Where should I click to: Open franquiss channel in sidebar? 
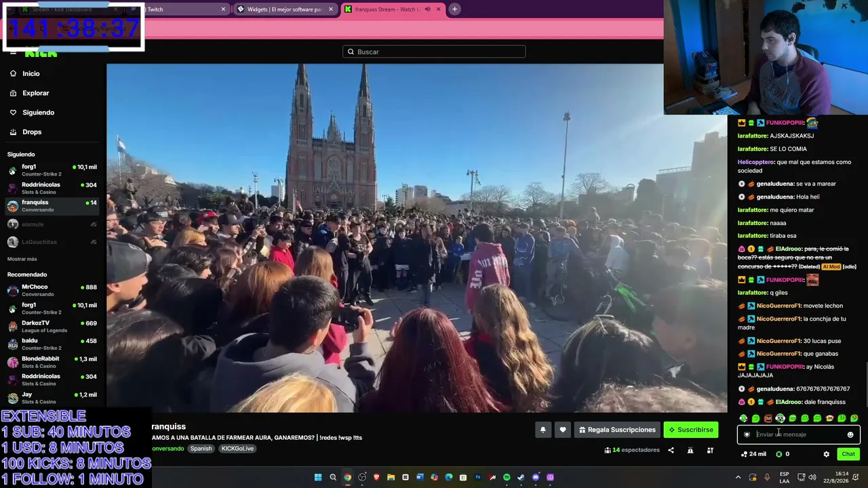(52, 205)
